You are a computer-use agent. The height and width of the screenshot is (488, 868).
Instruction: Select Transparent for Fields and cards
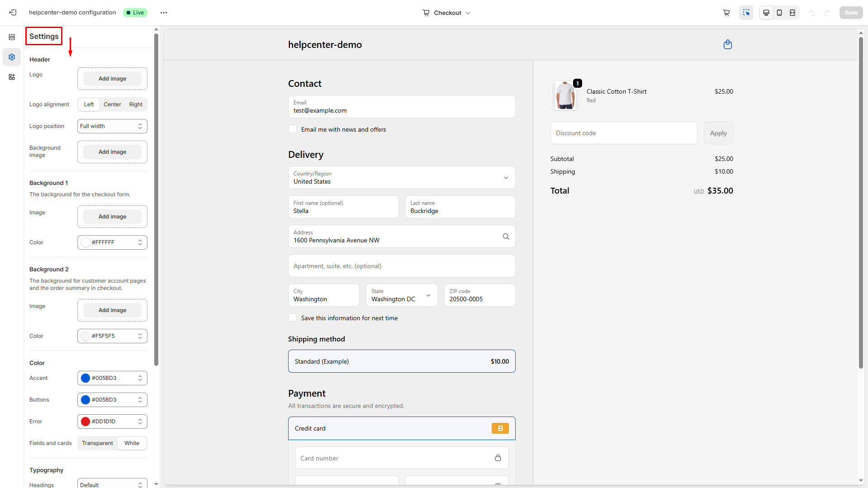(x=97, y=443)
